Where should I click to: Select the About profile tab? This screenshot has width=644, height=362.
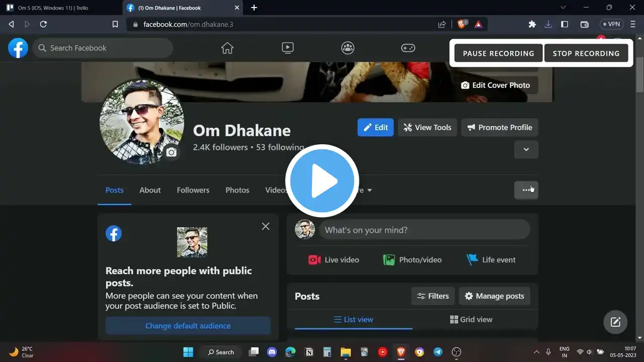tap(150, 190)
